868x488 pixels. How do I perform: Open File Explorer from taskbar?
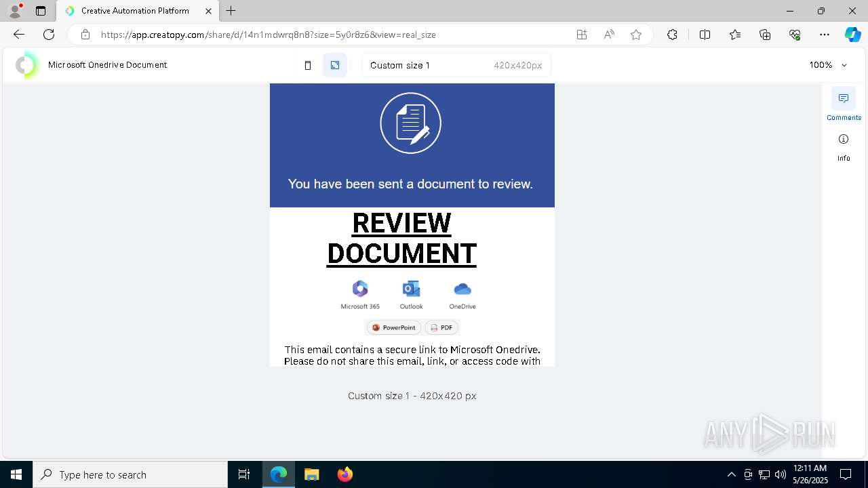[x=311, y=474]
